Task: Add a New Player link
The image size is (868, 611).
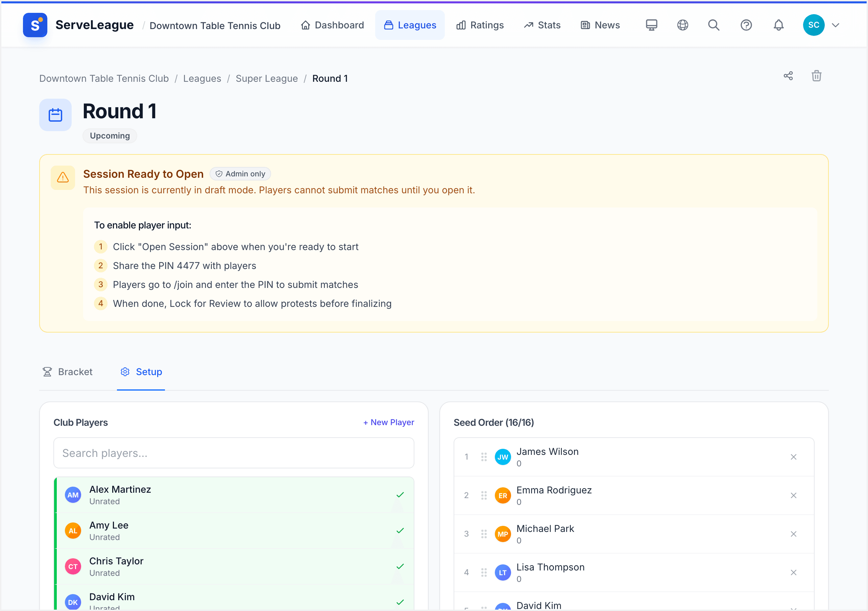Action: (x=389, y=422)
